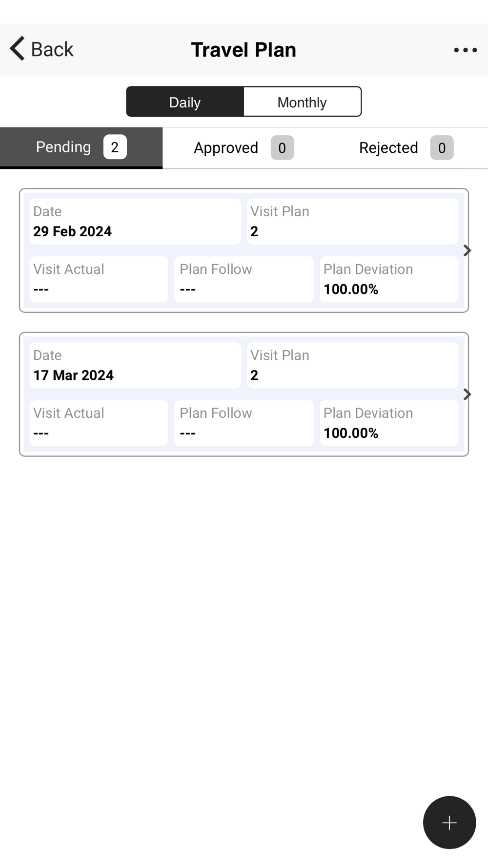This screenshot has width=488, height=868.
Task: Open the Approved tab
Action: click(x=226, y=148)
